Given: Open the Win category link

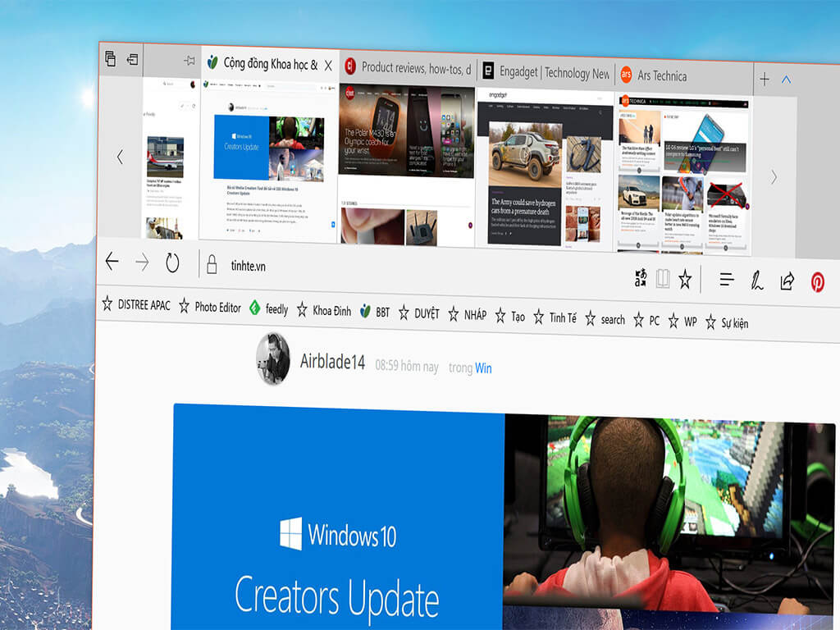Looking at the screenshot, I should click(x=483, y=368).
